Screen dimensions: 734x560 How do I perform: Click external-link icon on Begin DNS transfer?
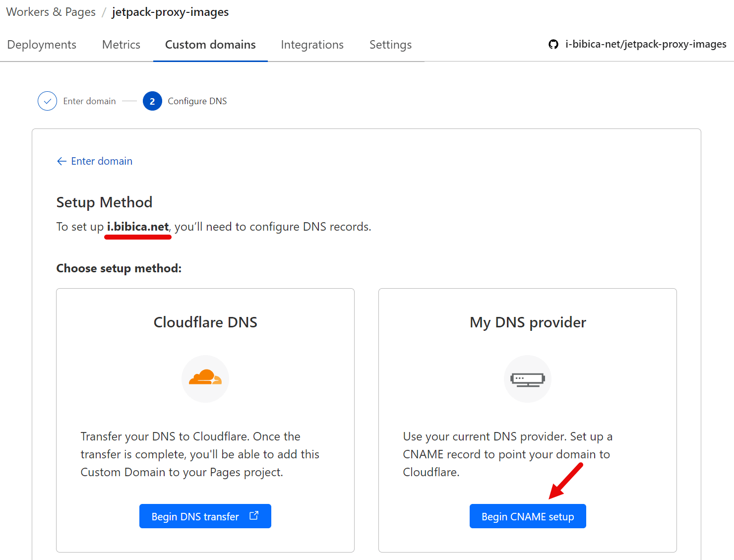tap(254, 515)
